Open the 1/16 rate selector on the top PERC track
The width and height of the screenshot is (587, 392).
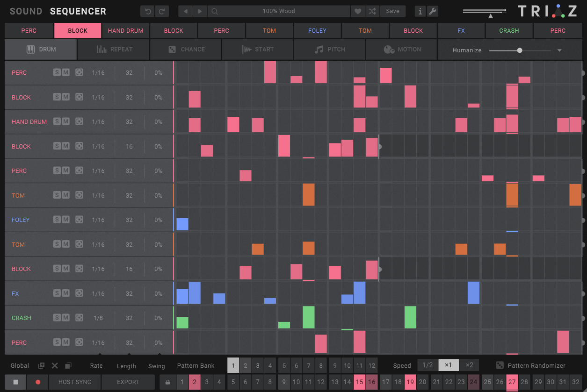point(100,72)
